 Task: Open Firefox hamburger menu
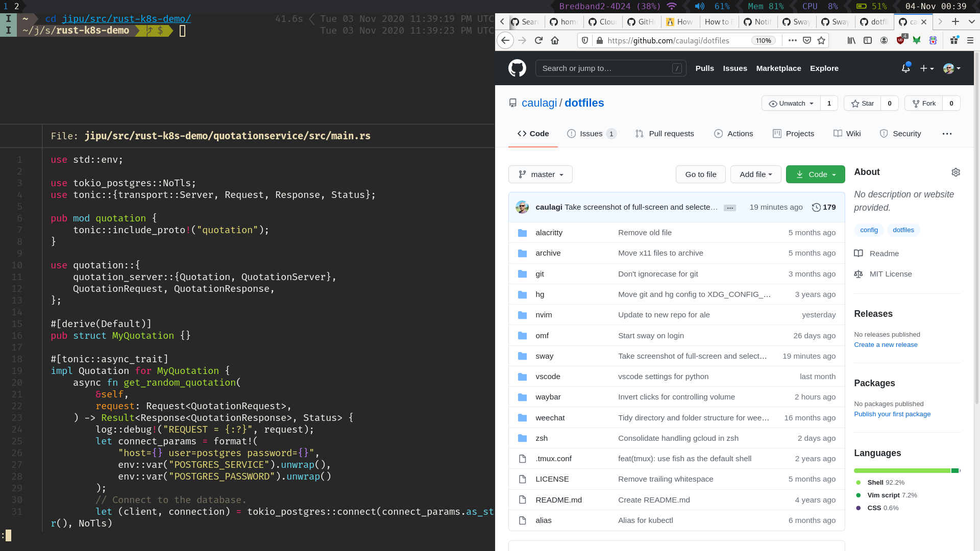tap(970, 40)
